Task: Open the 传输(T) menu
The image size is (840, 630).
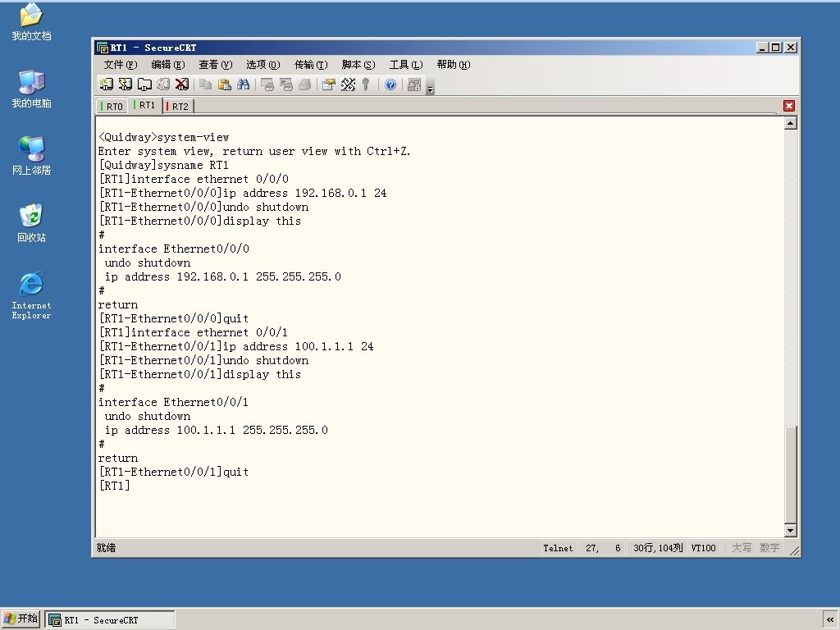Action: click(311, 65)
